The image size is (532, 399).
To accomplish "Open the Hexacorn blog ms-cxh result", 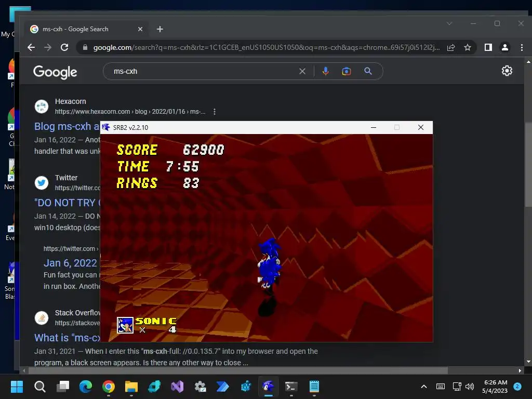I will [67, 126].
